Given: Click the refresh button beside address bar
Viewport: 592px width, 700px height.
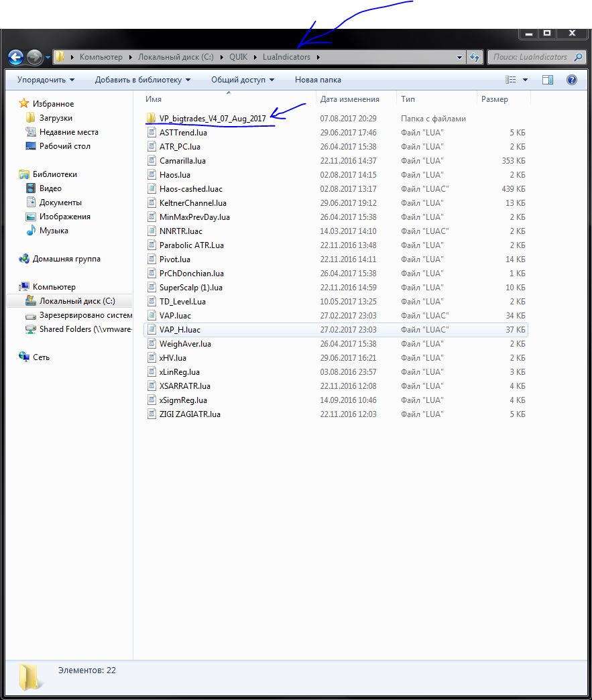Looking at the screenshot, I should pyautogui.click(x=475, y=58).
